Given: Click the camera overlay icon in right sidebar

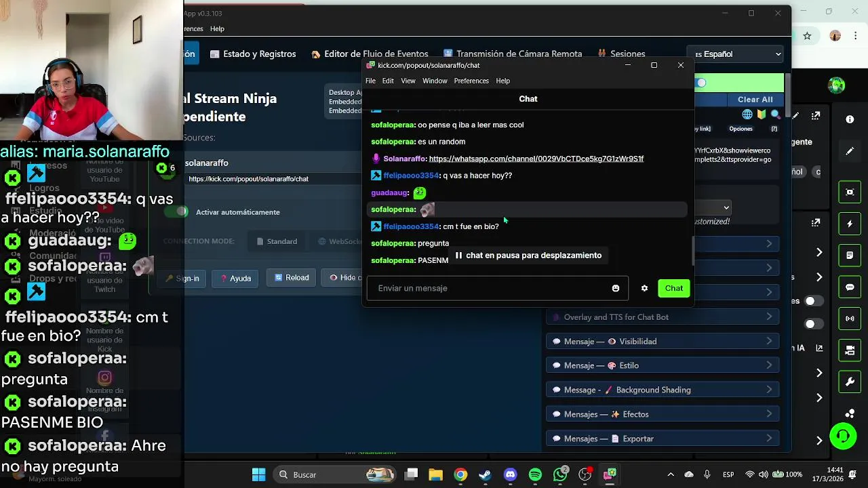Looking at the screenshot, I should coord(850,350).
